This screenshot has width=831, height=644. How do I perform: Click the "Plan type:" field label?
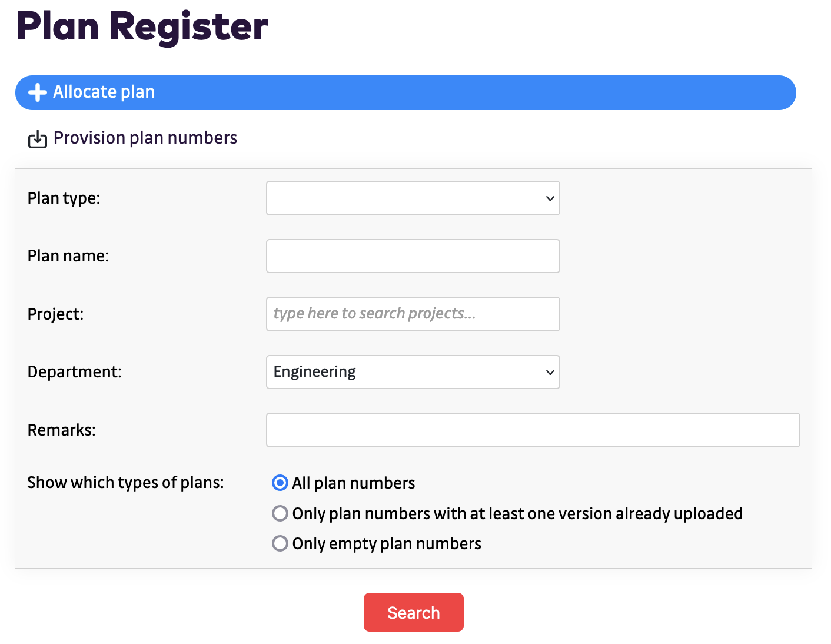point(64,198)
